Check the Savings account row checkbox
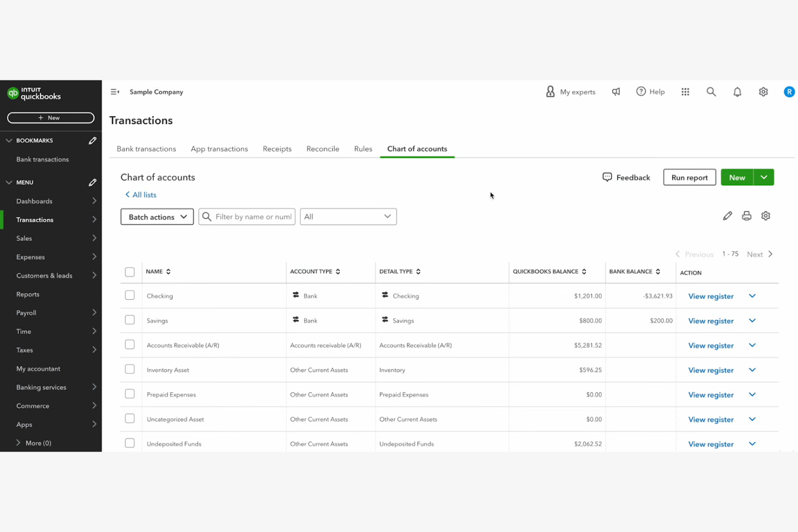The width and height of the screenshot is (798, 532). coord(129,320)
